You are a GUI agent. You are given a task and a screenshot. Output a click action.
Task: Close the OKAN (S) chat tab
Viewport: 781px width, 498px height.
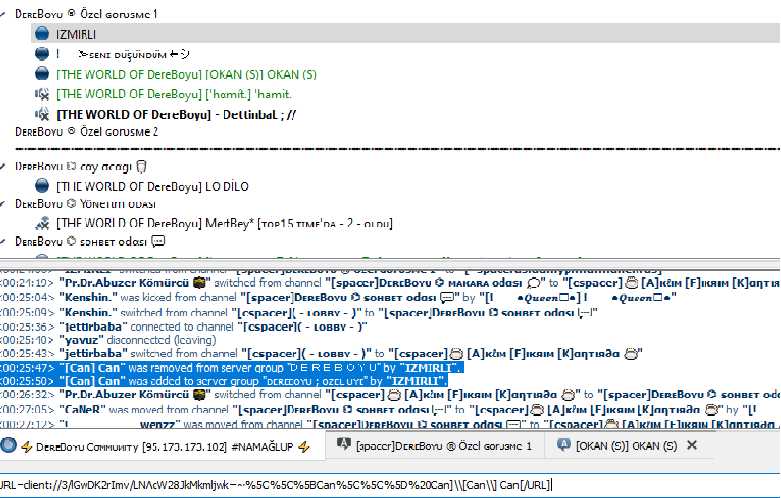[692, 445]
